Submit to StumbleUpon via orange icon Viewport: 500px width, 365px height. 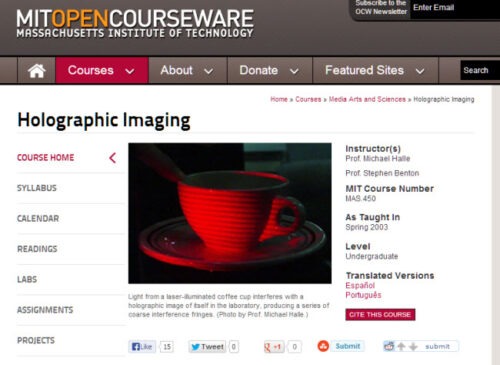(323, 346)
